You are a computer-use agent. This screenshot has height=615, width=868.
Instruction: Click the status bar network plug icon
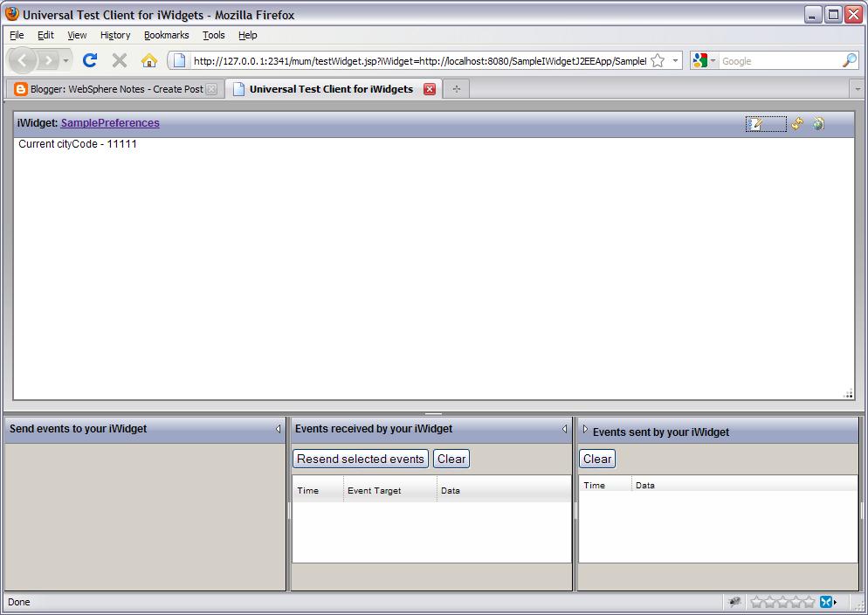(734, 602)
